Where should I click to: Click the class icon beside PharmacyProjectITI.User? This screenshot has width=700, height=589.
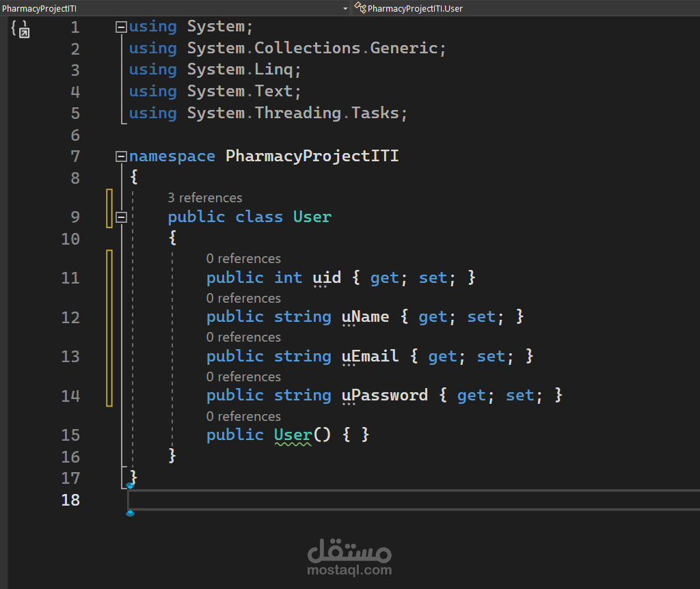click(x=360, y=8)
